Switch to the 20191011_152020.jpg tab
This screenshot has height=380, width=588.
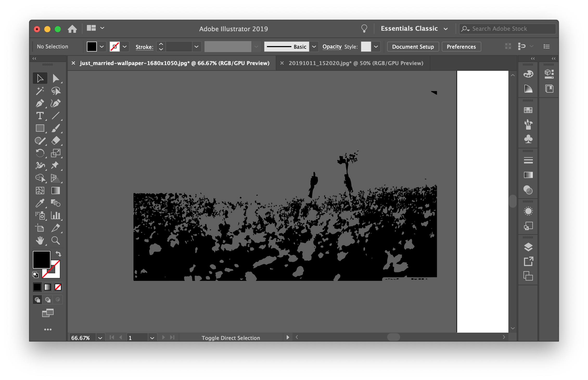pyautogui.click(x=356, y=63)
